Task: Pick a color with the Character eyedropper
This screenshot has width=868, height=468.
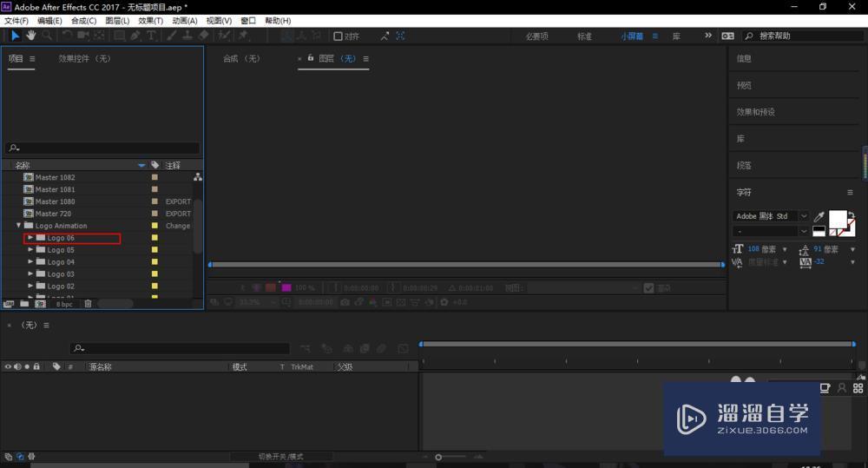Action: (x=819, y=216)
